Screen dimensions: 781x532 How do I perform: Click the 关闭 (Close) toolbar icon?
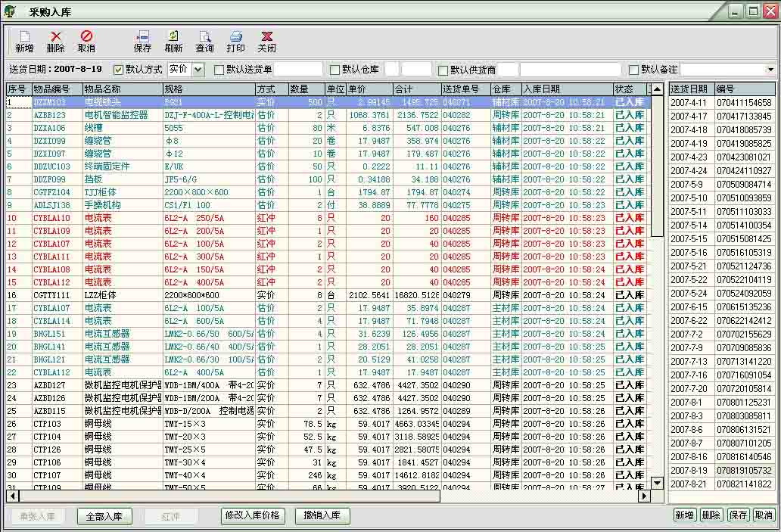pyautogui.click(x=266, y=36)
